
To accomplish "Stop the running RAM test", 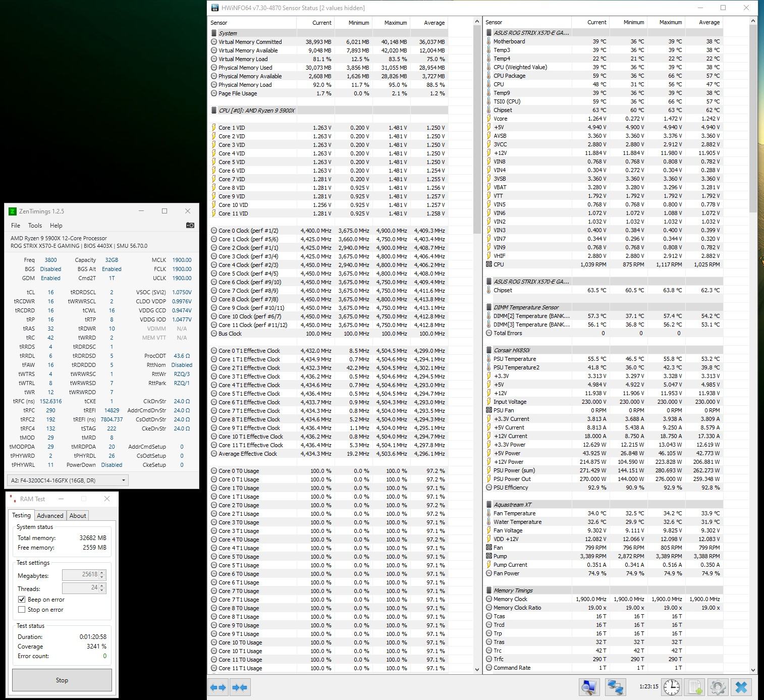I will [62, 680].
